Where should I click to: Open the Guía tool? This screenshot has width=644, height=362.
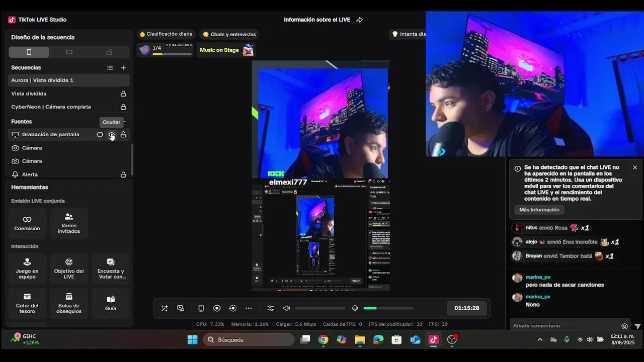[111, 303]
